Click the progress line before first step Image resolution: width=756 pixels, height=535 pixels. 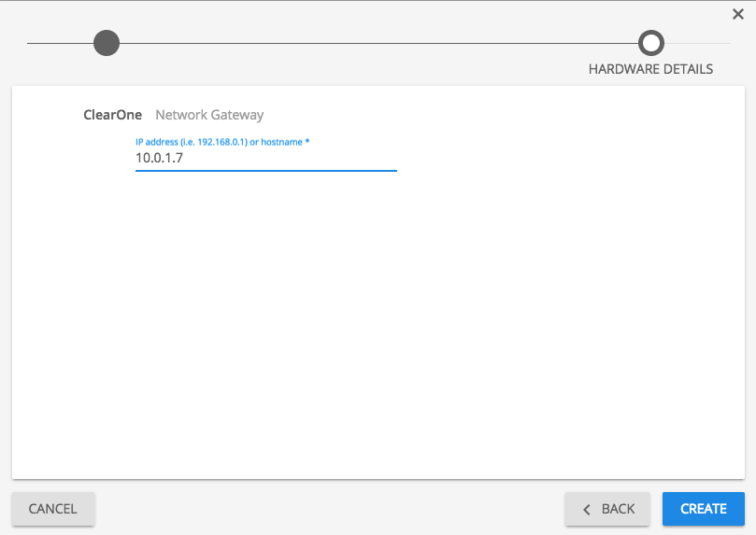pos(58,43)
